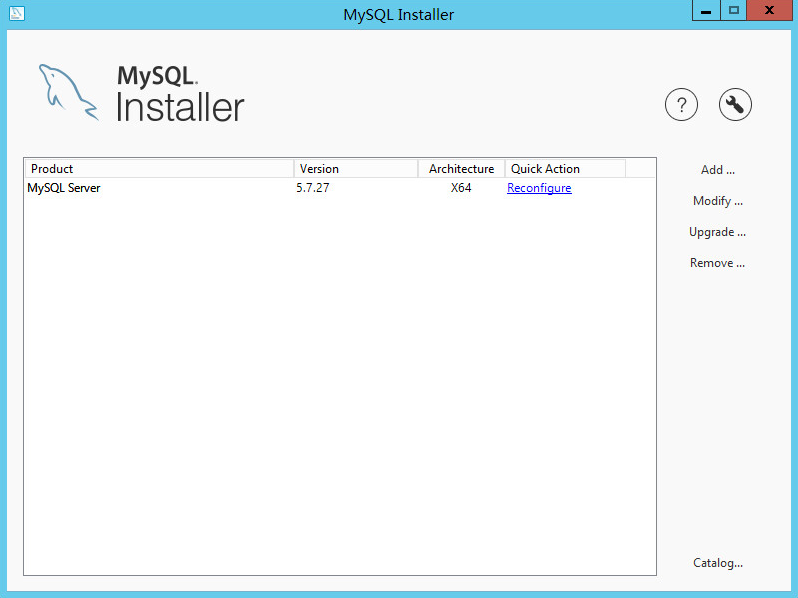The height and width of the screenshot is (598, 798).
Task: Select the MySQL Server row
Action: [x=339, y=188]
